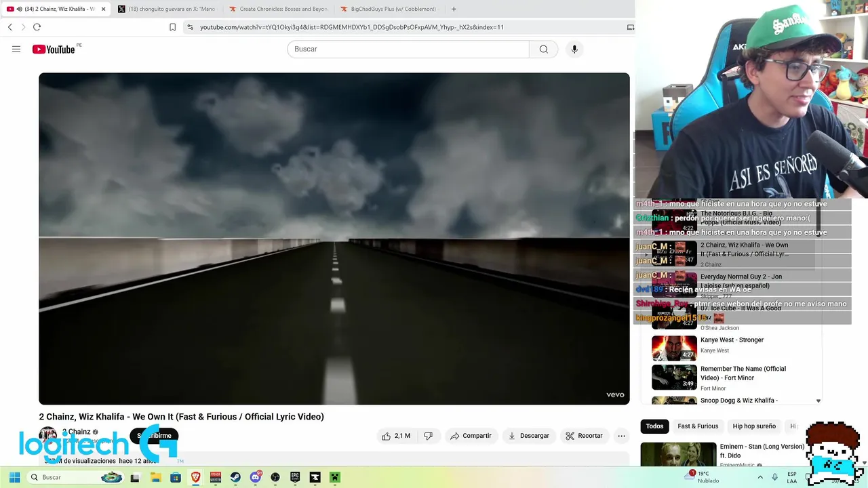Select the 2 Chainz, Wiz Khalifa YouTube tab
Viewport: 868px width, 488px height.
click(56, 9)
